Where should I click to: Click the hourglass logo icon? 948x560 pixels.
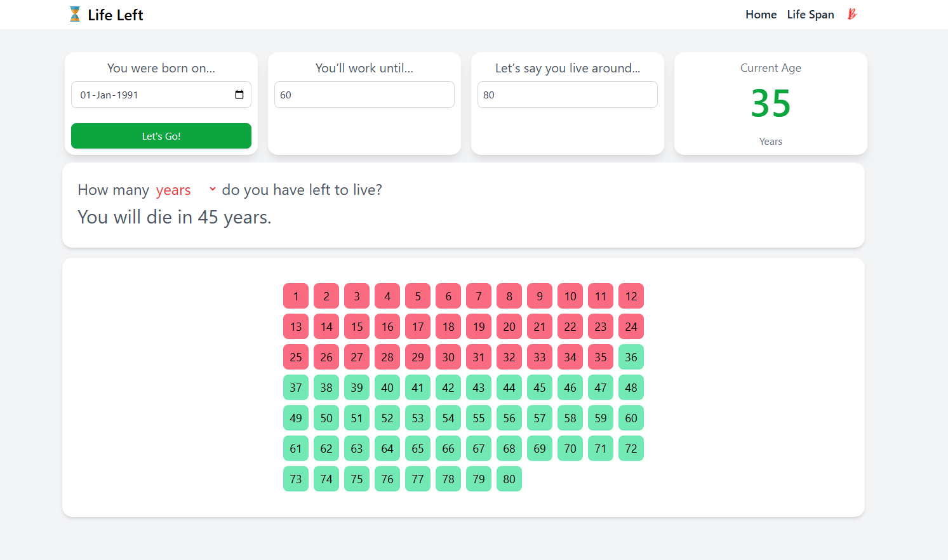coord(75,15)
